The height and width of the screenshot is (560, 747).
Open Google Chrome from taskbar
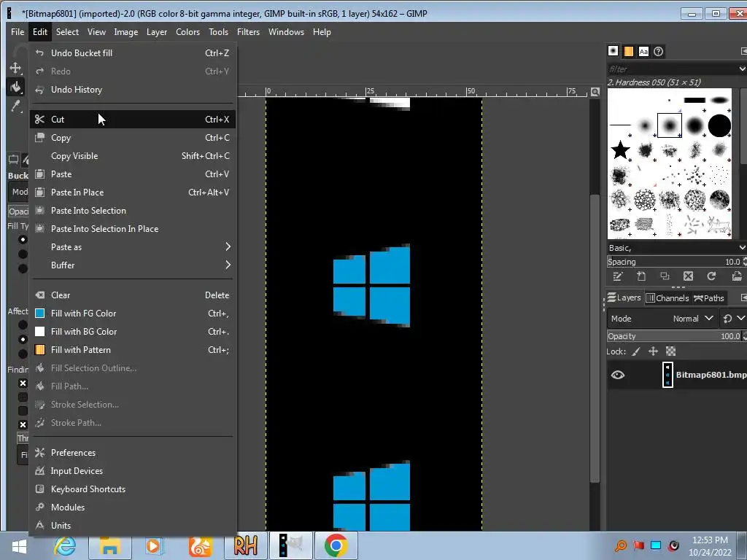pyautogui.click(x=336, y=545)
